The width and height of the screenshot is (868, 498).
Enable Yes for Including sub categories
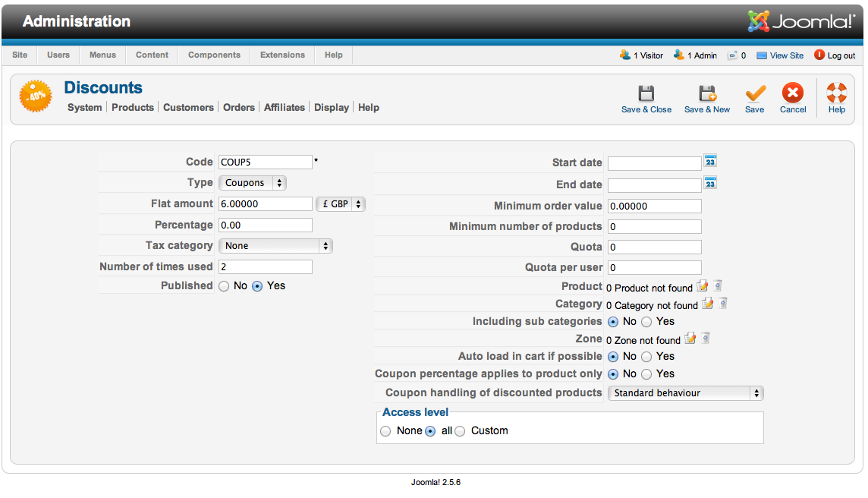point(646,322)
